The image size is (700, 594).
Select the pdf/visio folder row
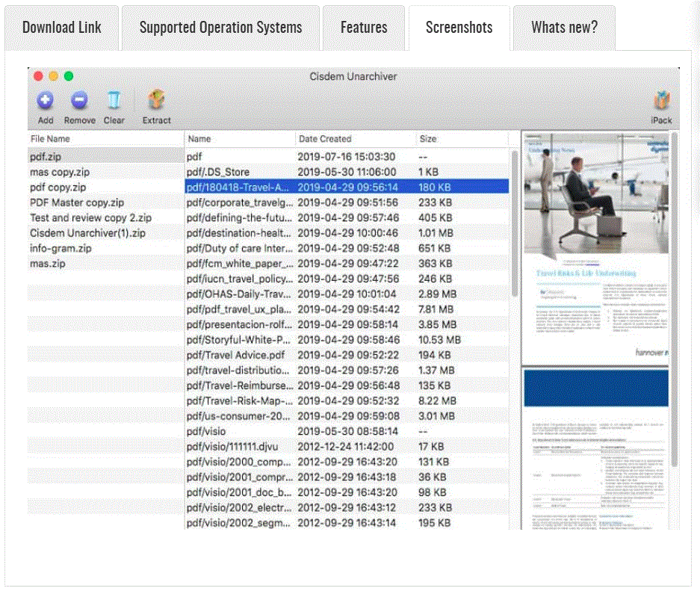point(347,431)
